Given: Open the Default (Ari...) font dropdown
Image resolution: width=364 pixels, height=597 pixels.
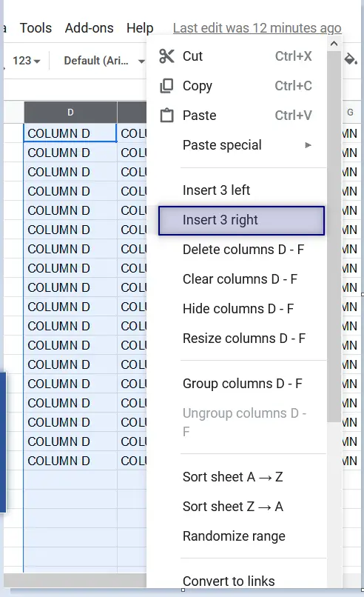Looking at the screenshot, I should [x=104, y=61].
